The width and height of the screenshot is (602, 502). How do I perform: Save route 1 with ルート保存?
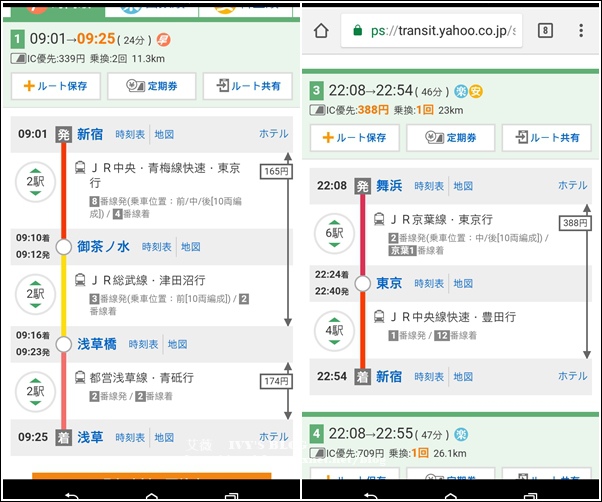(56, 86)
